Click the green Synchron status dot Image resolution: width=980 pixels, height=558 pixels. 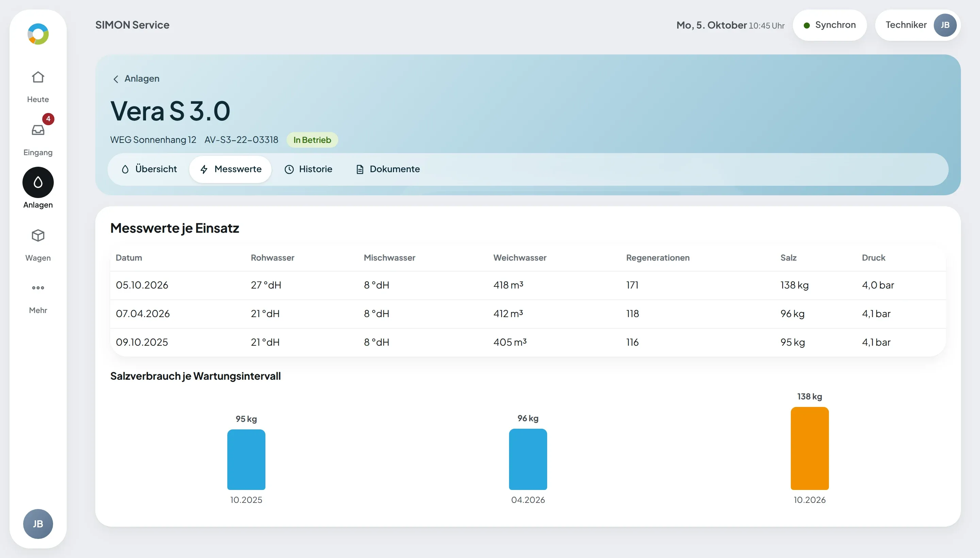coord(807,25)
